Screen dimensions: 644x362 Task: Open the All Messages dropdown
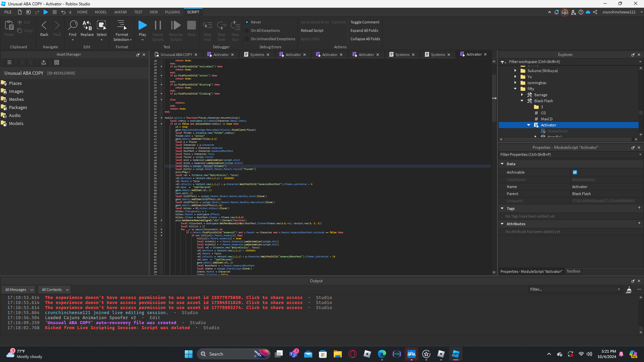19,290
